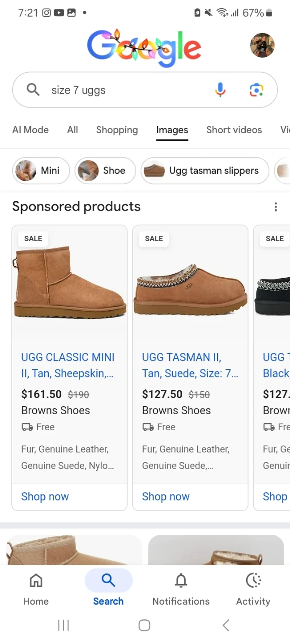Tap the voice search microphone icon
Screen dimensions: 290x644
(x=220, y=90)
